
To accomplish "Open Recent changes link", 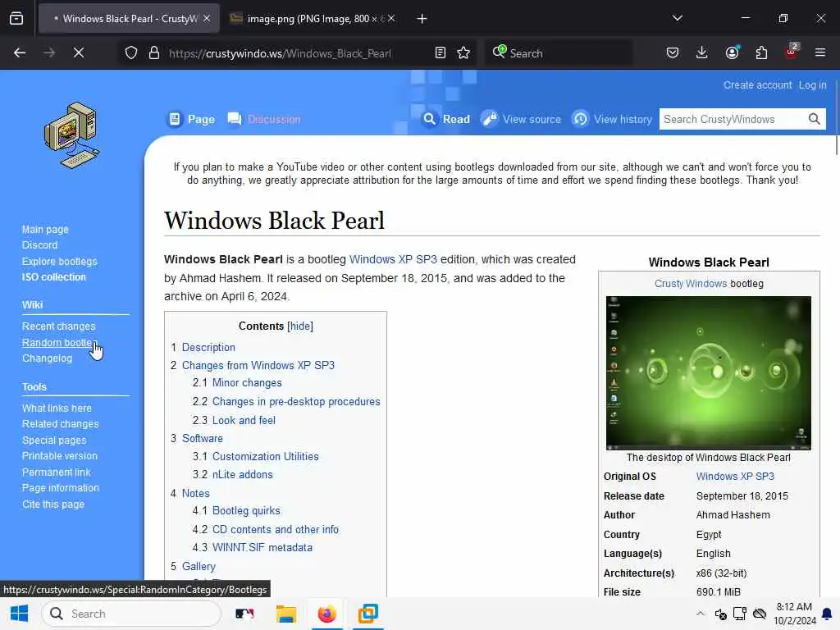I will coord(58,326).
